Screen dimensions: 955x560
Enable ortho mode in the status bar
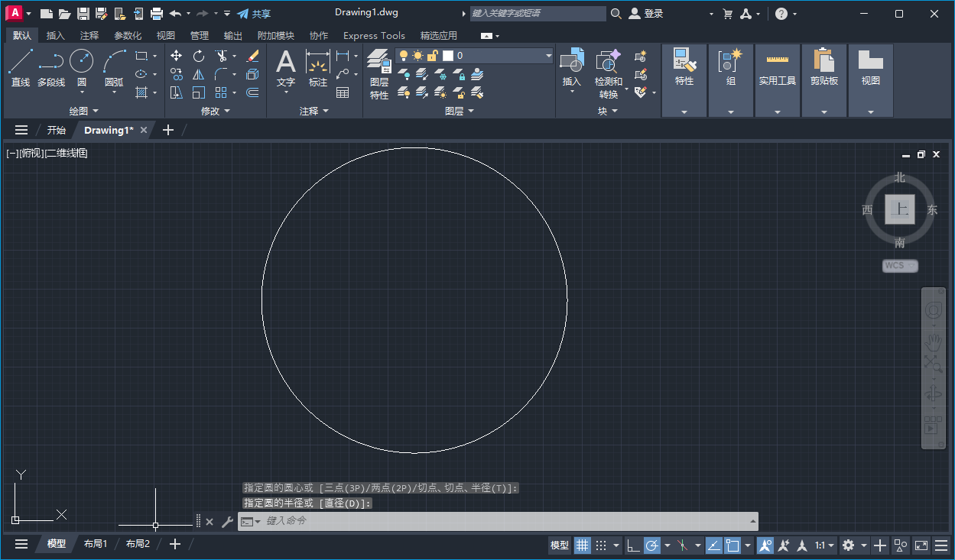pos(632,545)
